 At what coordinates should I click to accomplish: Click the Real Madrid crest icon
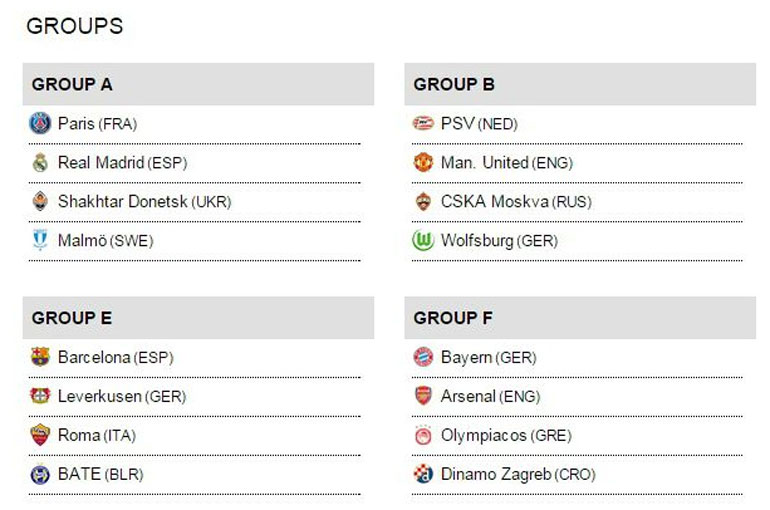click(x=40, y=163)
